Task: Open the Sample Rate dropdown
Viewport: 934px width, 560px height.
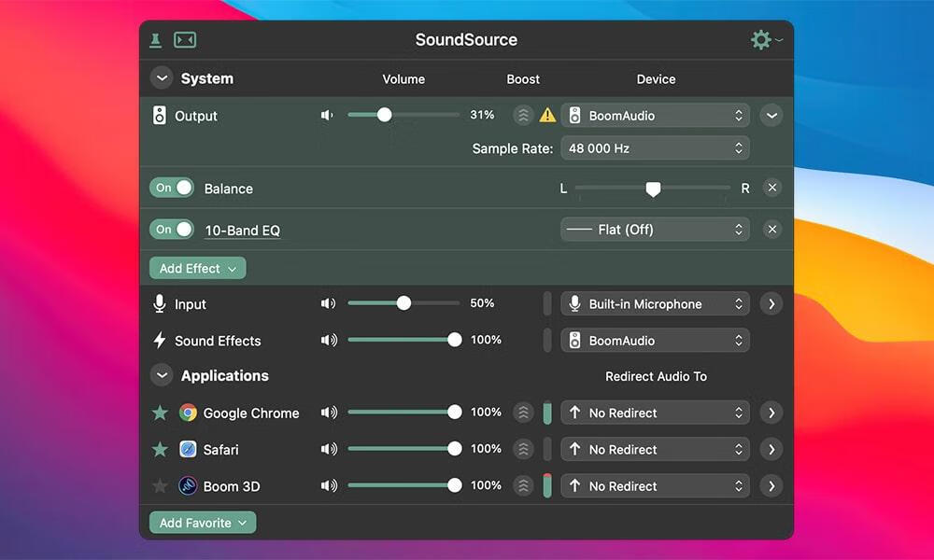Action: tap(655, 147)
